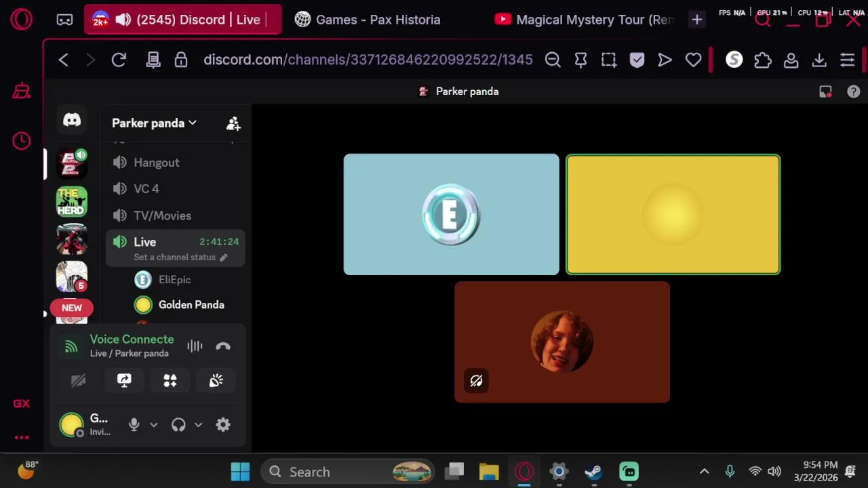Mute microphone in user panel
Viewport: 868px width, 488px height.
[x=134, y=425]
